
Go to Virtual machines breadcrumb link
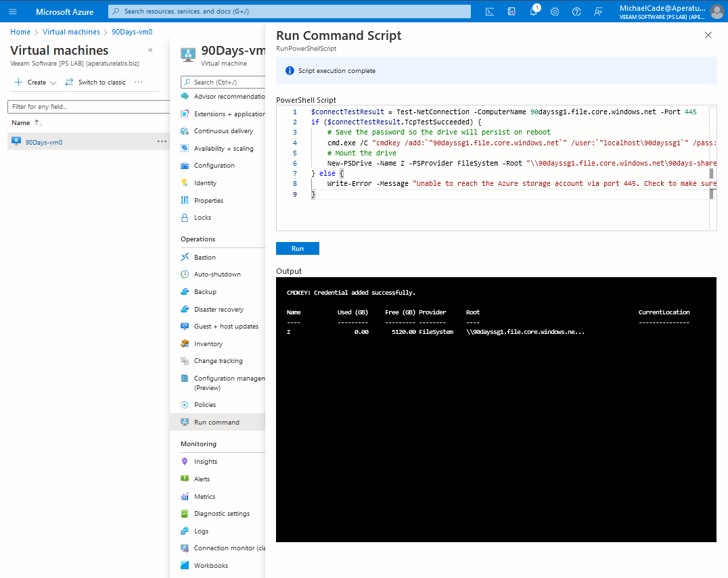click(x=71, y=32)
